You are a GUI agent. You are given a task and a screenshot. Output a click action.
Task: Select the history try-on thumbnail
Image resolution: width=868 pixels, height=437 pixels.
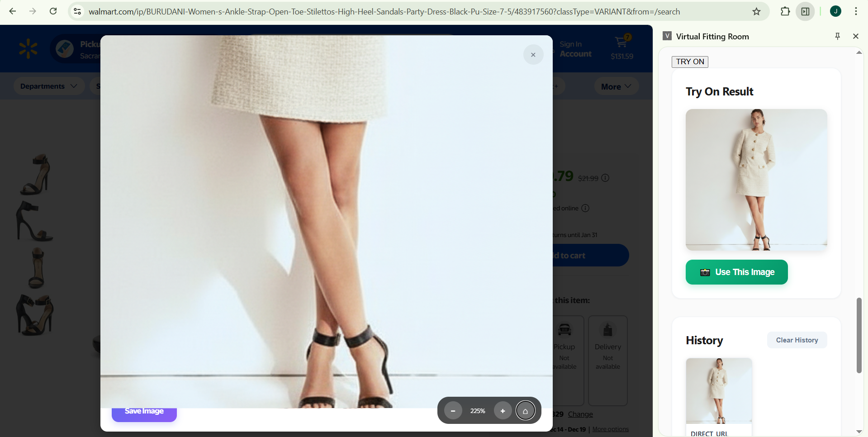719,391
